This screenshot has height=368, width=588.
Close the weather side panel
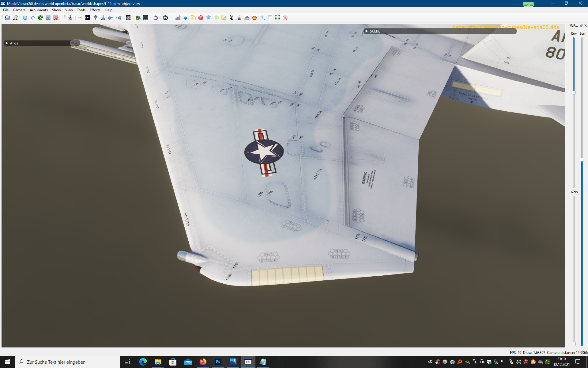tap(586, 26)
